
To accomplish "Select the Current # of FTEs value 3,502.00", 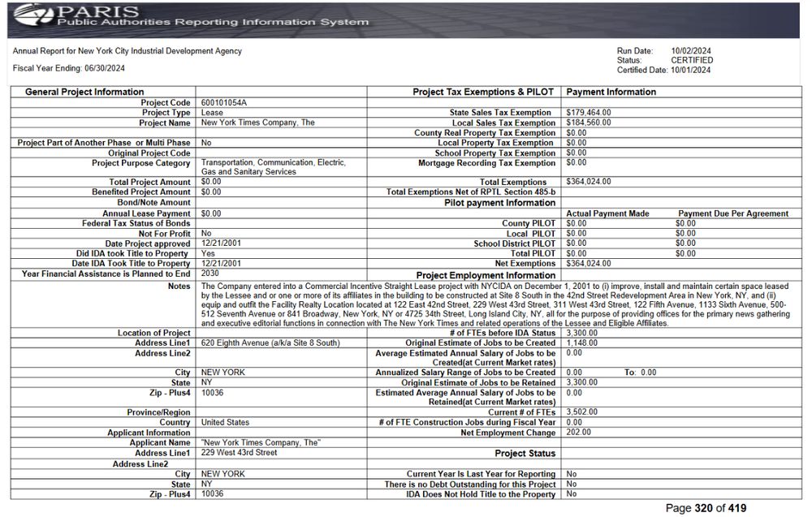I will pos(581,412).
